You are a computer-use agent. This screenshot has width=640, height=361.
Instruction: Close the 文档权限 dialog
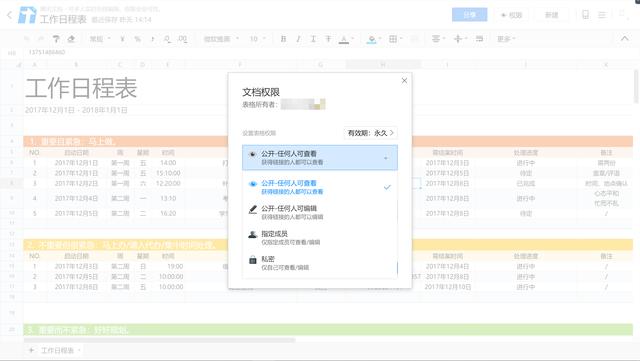[x=404, y=80]
